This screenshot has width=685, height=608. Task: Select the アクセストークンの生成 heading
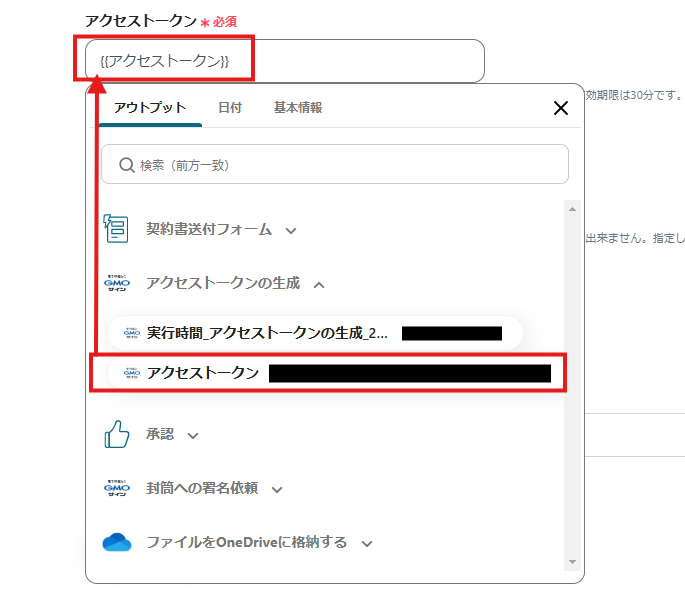click(x=223, y=283)
